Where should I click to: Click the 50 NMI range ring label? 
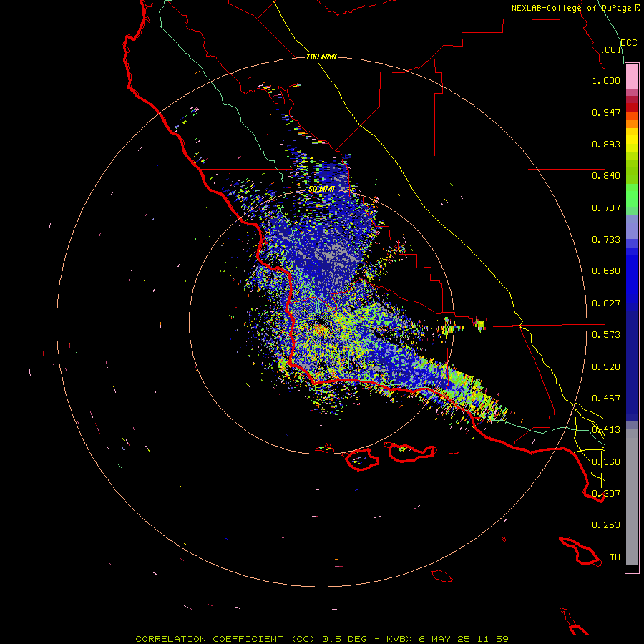(x=321, y=190)
